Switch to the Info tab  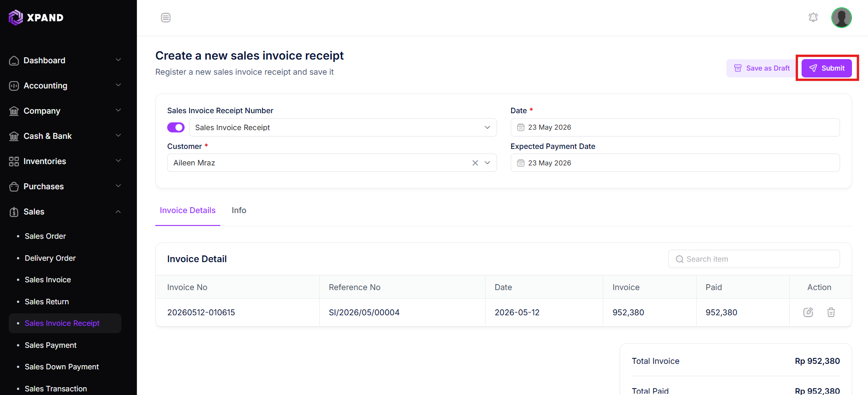[x=239, y=210]
